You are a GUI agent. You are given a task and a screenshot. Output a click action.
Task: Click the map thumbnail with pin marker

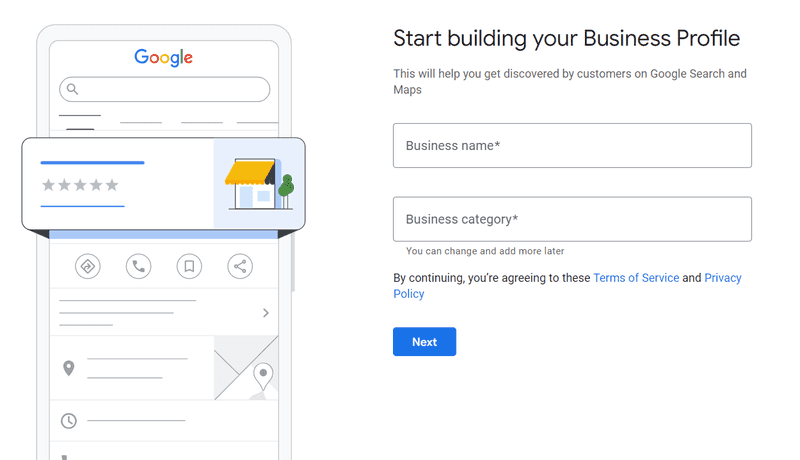pos(246,368)
